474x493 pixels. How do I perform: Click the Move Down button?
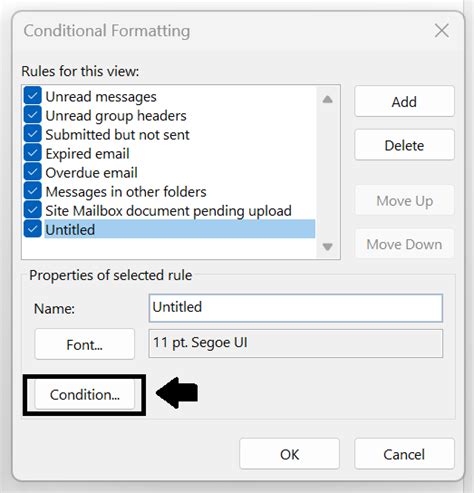pyautogui.click(x=404, y=244)
